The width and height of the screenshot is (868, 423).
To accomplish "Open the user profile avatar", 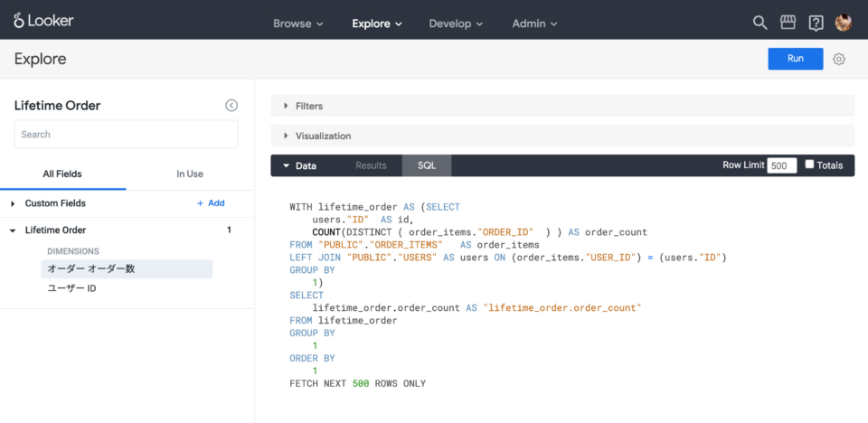I will tap(843, 23).
